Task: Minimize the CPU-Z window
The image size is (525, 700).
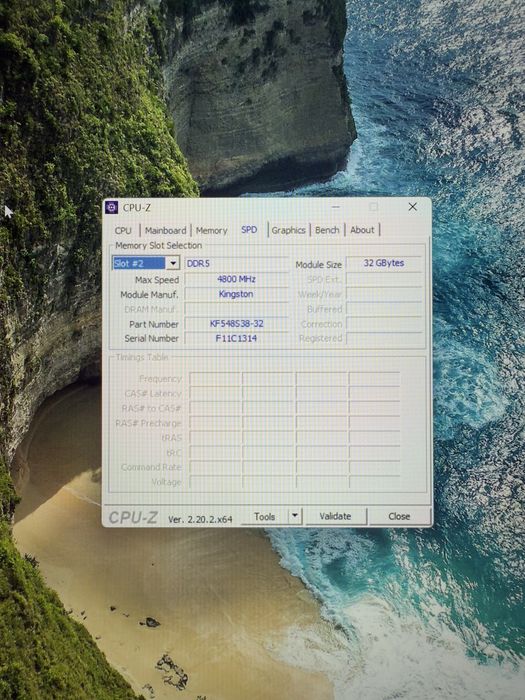Action: (336, 207)
